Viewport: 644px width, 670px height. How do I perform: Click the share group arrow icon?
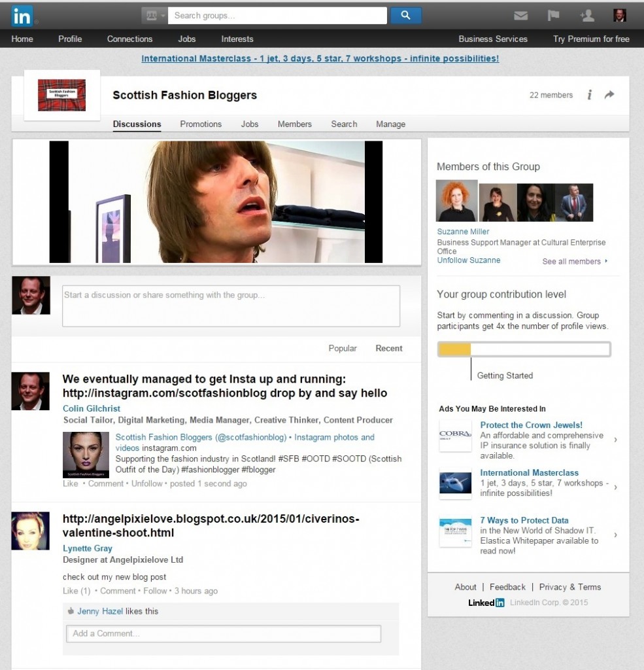pos(609,94)
